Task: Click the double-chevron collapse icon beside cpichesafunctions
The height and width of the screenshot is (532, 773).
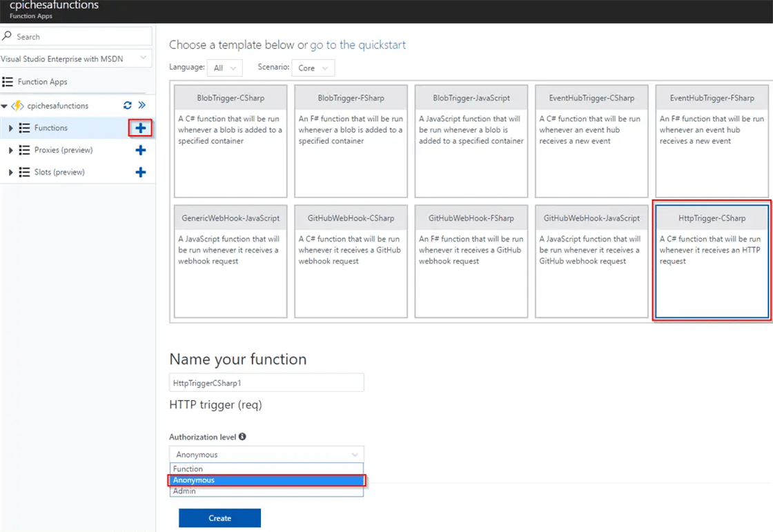Action: pos(141,106)
